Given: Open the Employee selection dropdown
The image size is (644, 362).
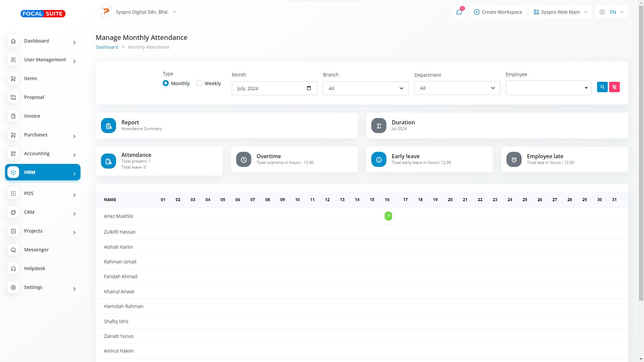Looking at the screenshot, I should 548,88.
